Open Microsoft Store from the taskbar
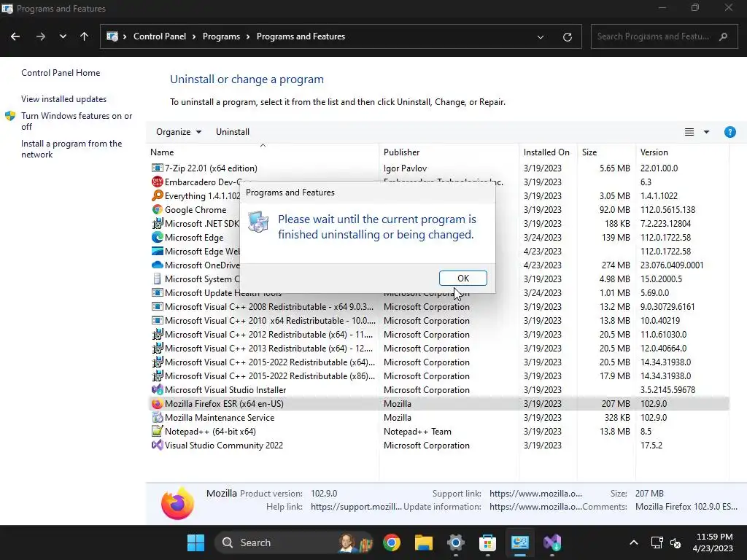The width and height of the screenshot is (747, 560). pyautogui.click(x=487, y=542)
